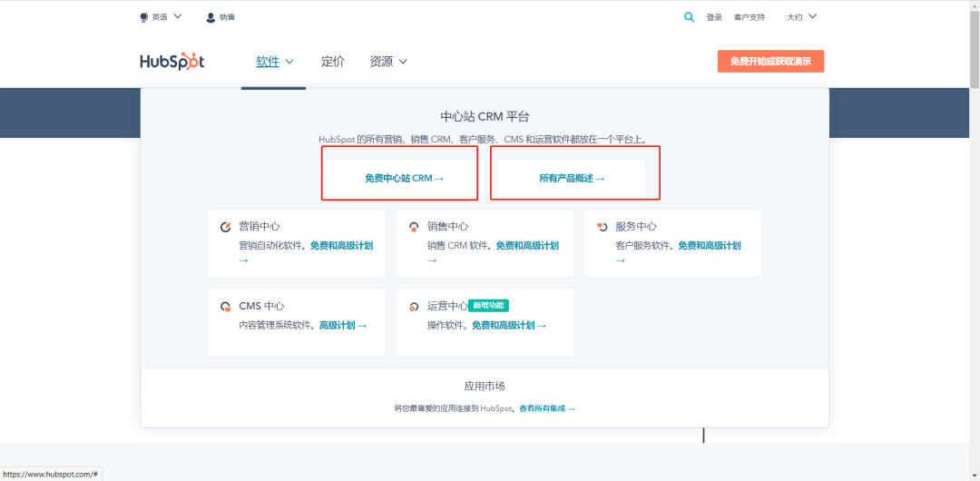This screenshot has height=481, width=980.
Task: Click 高级计划 link under CMS 中心
Action: pos(342,325)
